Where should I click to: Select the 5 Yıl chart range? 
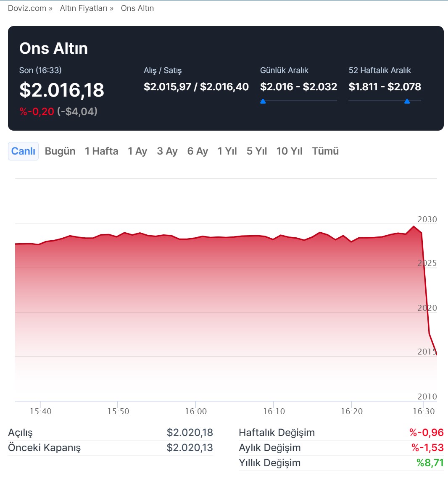(x=257, y=151)
